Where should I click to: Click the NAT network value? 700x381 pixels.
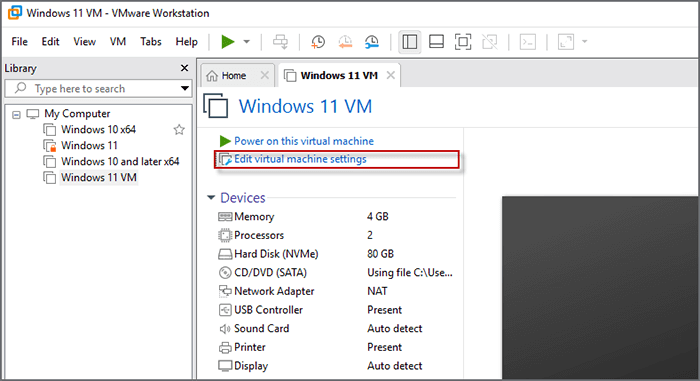coord(377,291)
